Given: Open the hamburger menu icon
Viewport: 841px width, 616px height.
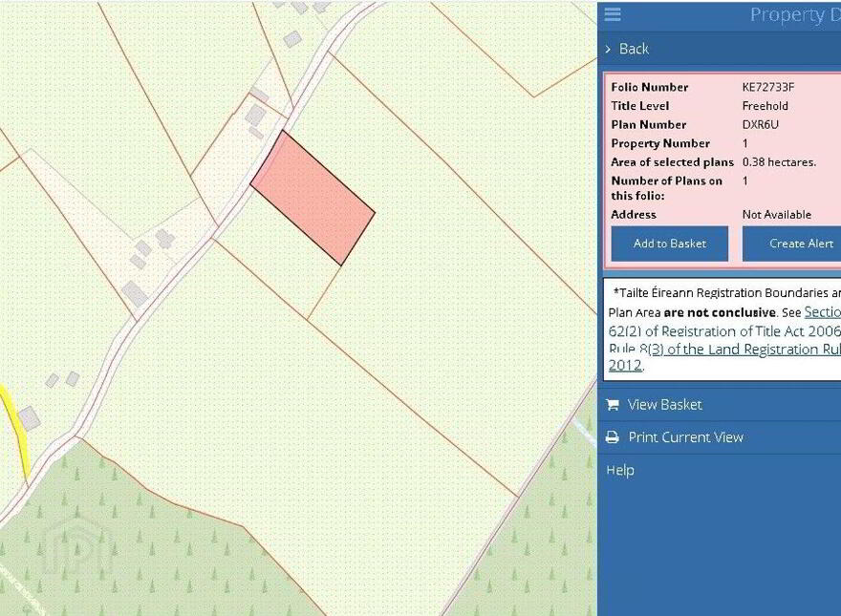Looking at the screenshot, I should point(613,14).
